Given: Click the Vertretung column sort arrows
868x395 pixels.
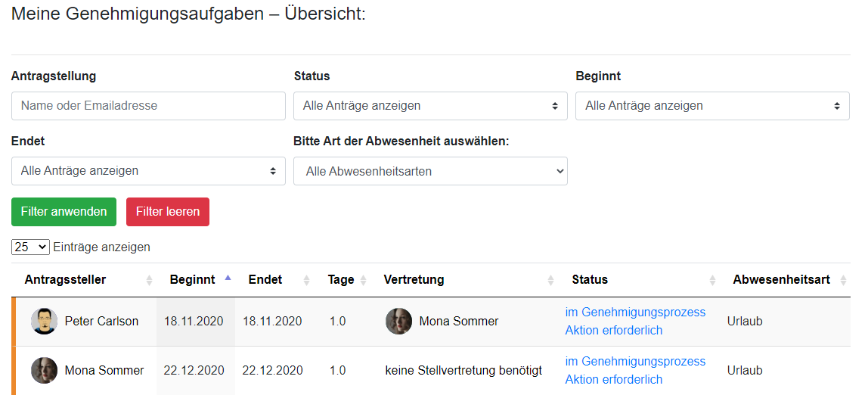Looking at the screenshot, I should [550, 280].
